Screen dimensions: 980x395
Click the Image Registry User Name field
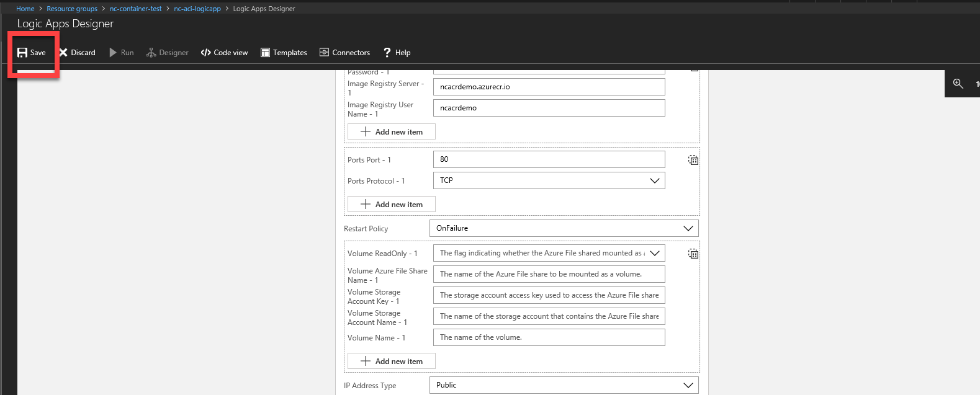click(x=549, y=108)
